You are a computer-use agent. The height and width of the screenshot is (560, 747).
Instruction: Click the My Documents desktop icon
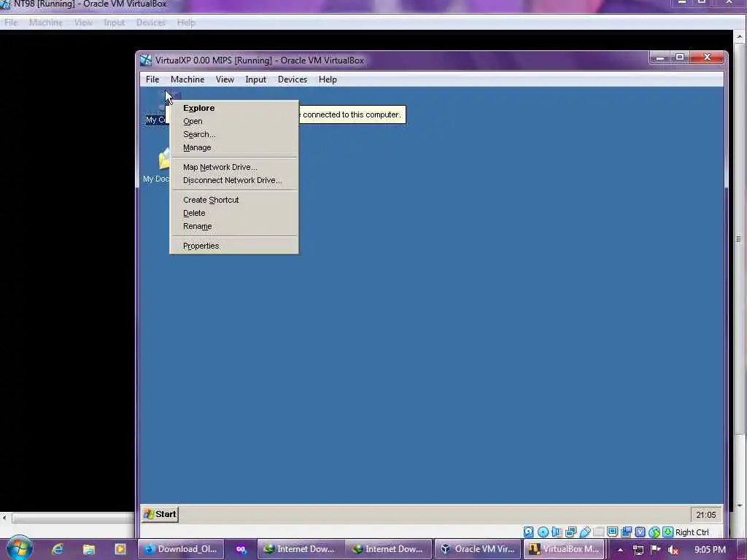(x=156, y=166)
